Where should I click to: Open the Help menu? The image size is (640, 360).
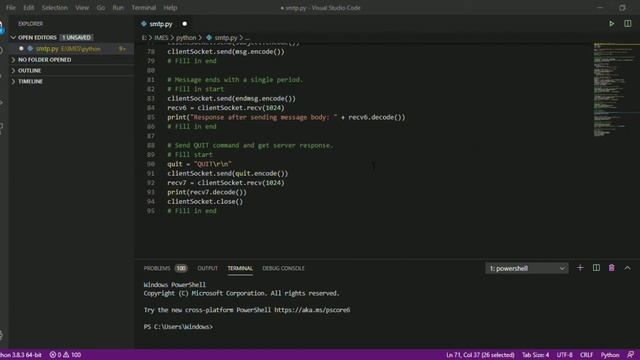[170, 8]
